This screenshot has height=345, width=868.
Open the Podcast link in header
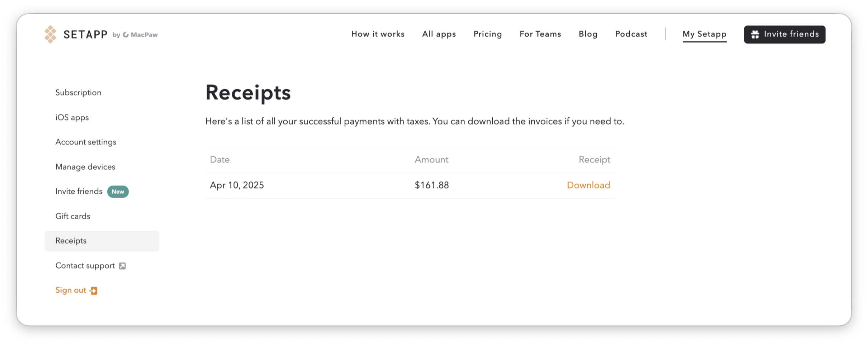631,34
